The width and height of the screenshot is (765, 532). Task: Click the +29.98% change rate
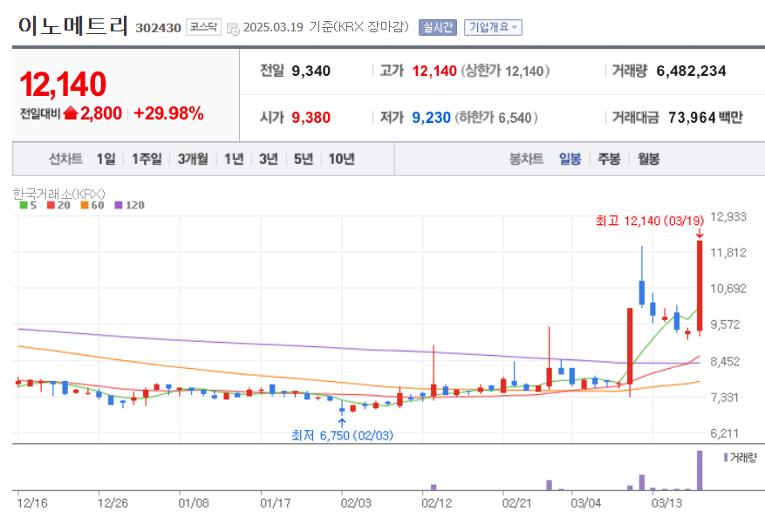pyautogui.click(x=168, y=113)
